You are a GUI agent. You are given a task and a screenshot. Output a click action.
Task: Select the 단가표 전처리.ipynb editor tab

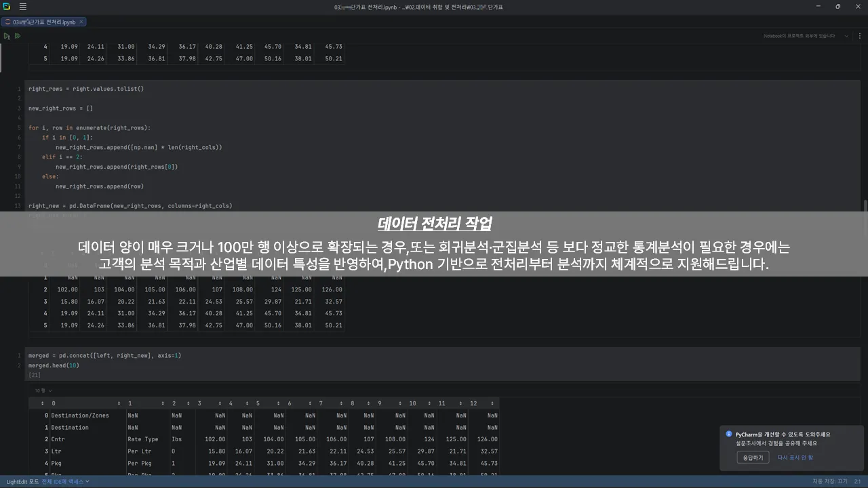coord(43,22)
